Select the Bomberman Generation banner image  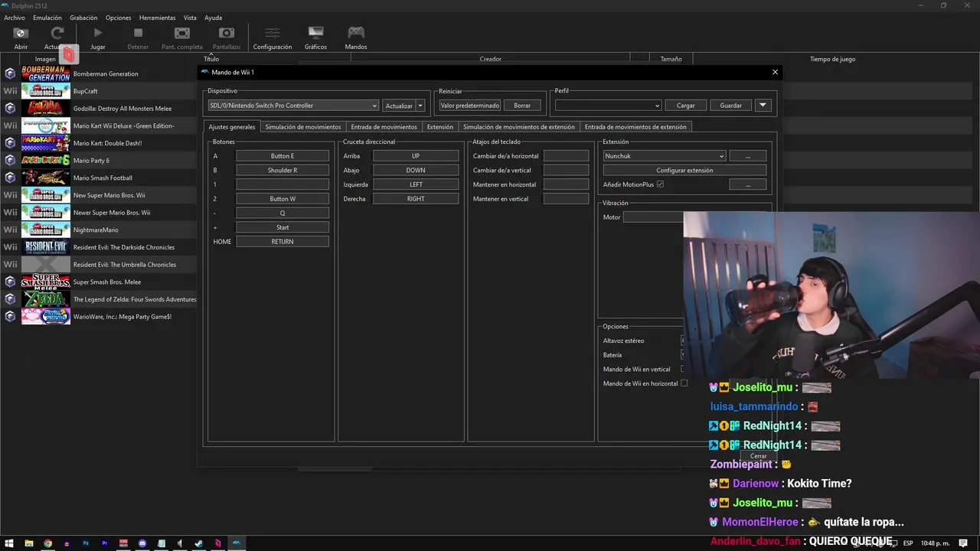click(x=45, y=73)
